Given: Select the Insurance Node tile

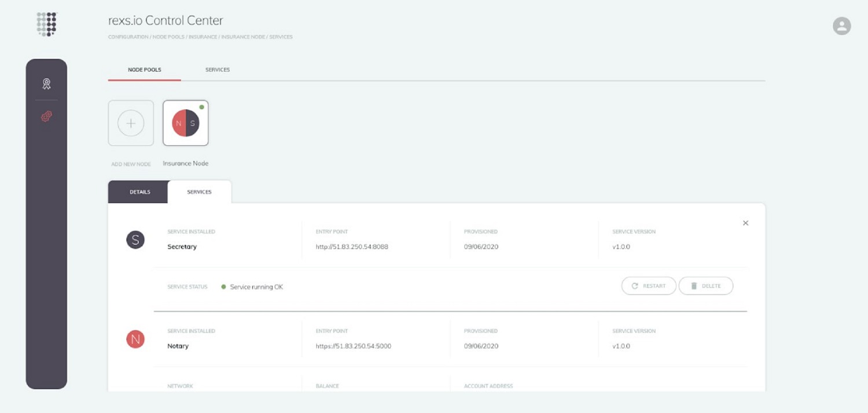Looking at the screenshot, I should tap(186, 123).
